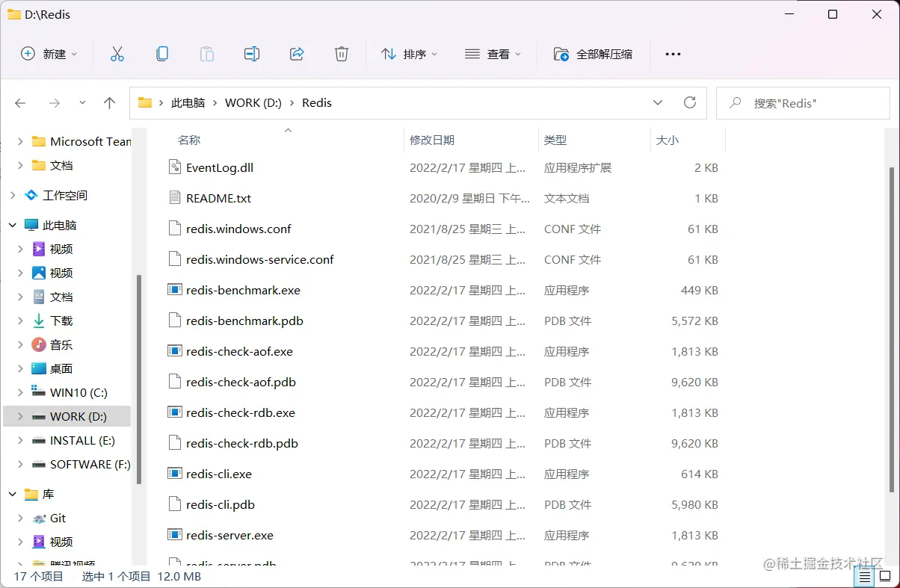Switch to details view icon in status bar
The height and width of the screenshot is (588, 900).
pos(865,577)
